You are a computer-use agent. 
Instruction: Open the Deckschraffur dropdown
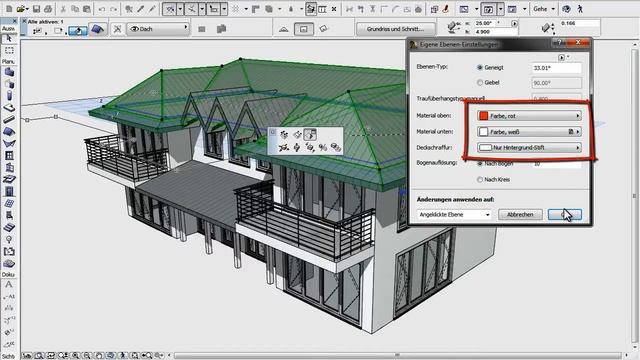(529, 147)
